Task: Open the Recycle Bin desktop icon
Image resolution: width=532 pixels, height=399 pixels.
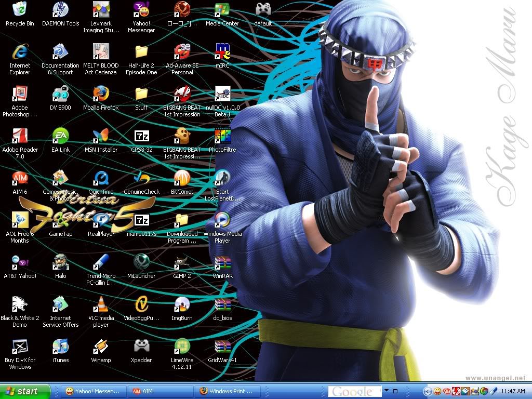Action: point(20,9)
